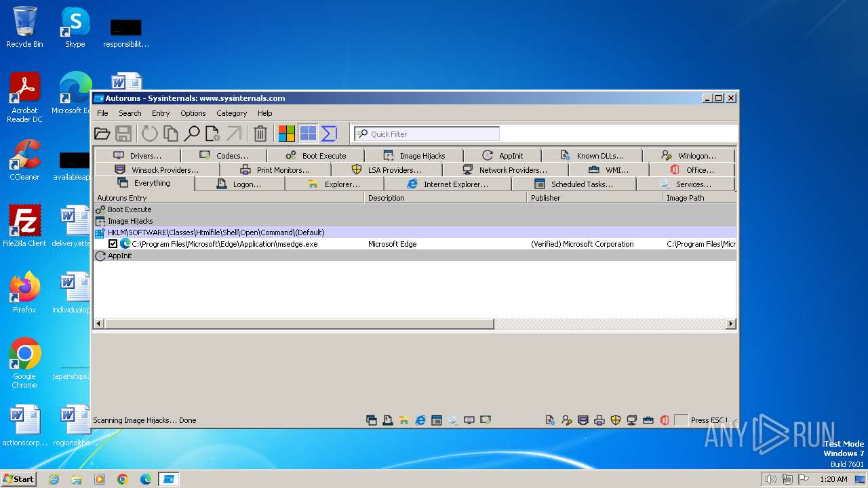Screen dimensions: 868x488
Task: Open the Help menu
Action: pos(265,113)
